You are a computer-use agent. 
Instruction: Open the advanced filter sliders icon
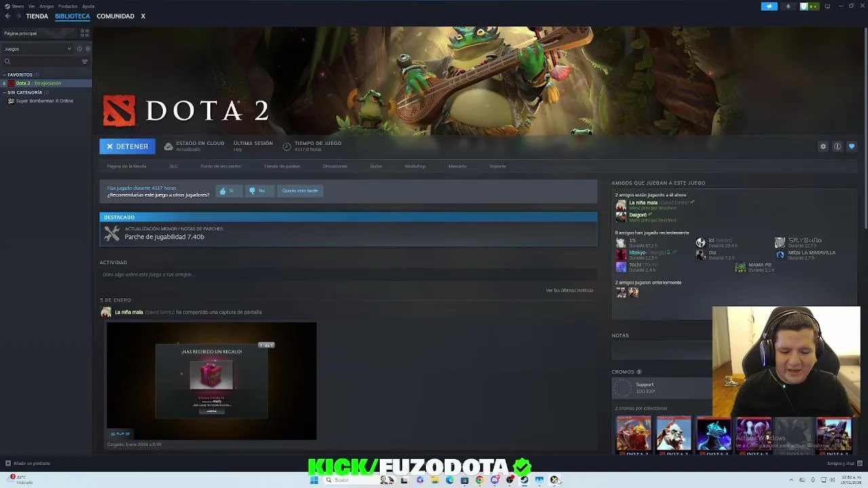85,62
